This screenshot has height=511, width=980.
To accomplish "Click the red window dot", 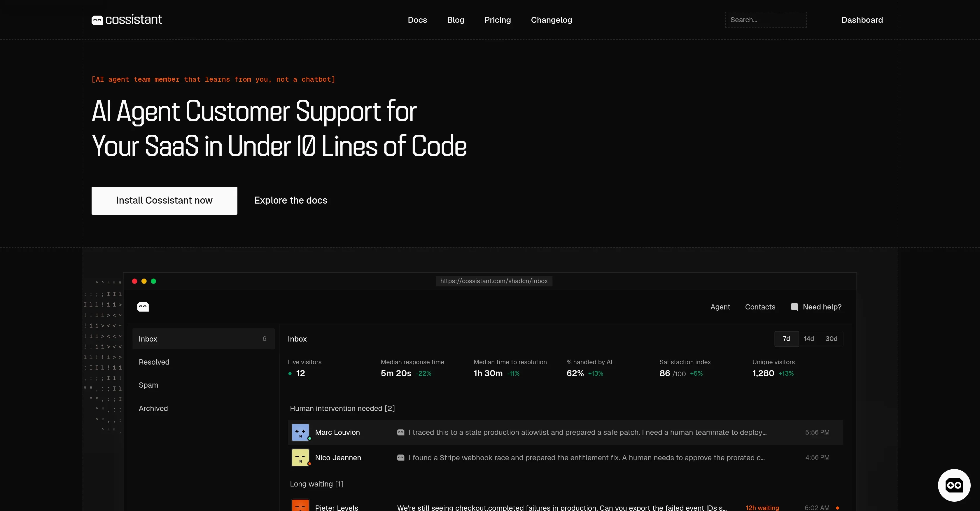I will [x=134, y=281].
